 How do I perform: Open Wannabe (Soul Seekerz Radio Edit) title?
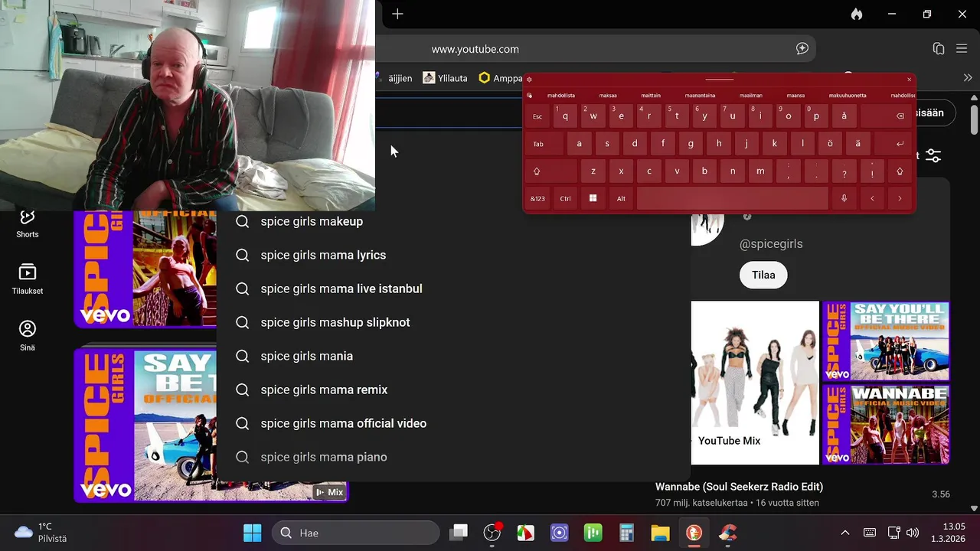pos(739,487)
